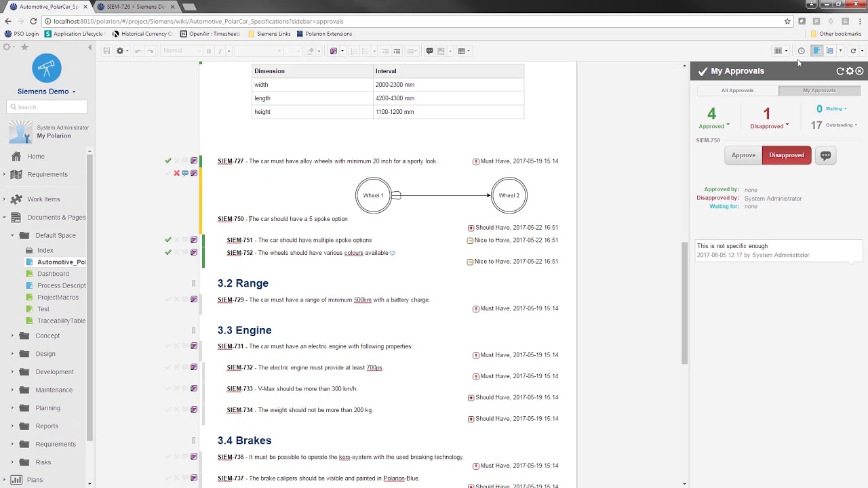Collapse the Documents & Pages section
This screenshot has width=868, height=488.
point(4,218)
